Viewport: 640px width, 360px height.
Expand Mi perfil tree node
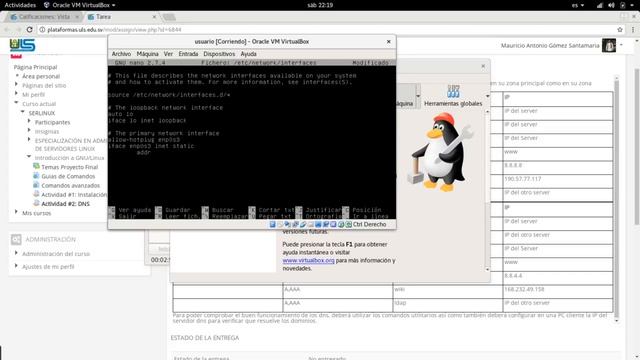point(17,94)
